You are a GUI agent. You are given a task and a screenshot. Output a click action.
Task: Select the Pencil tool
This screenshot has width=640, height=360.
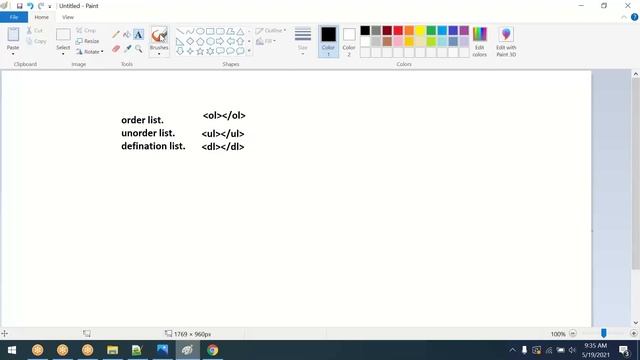(x=116, y=35)
